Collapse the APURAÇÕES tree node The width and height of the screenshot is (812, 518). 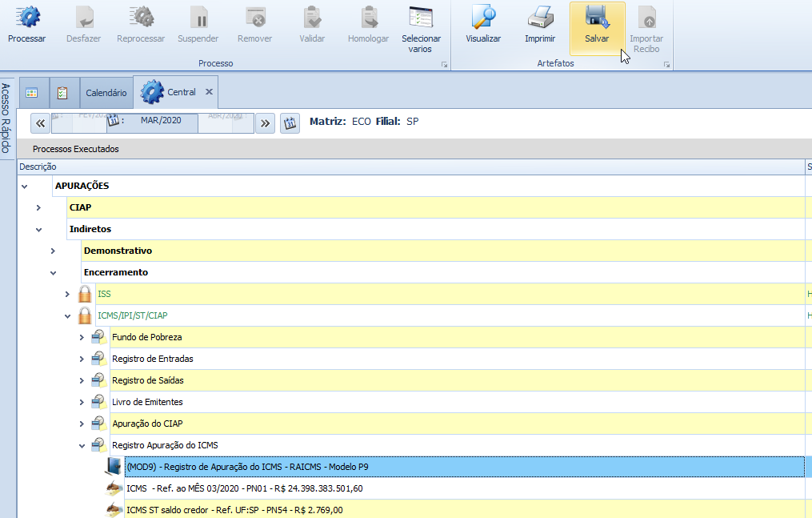24,186
